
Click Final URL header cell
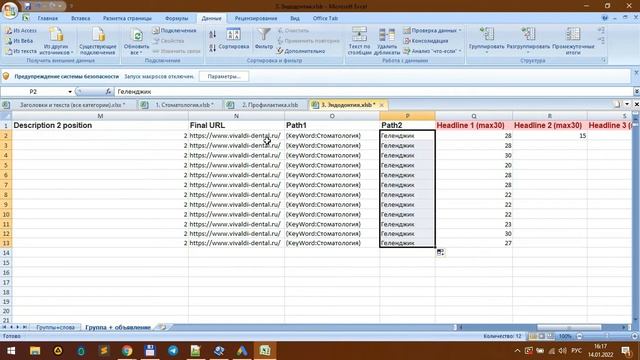click(236, 125)
